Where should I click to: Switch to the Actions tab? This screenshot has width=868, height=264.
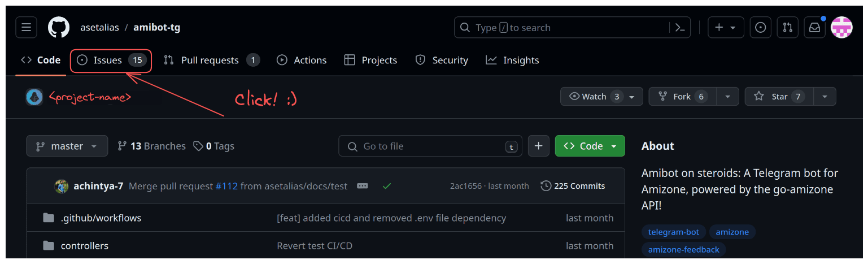click(x=302, y=60)
